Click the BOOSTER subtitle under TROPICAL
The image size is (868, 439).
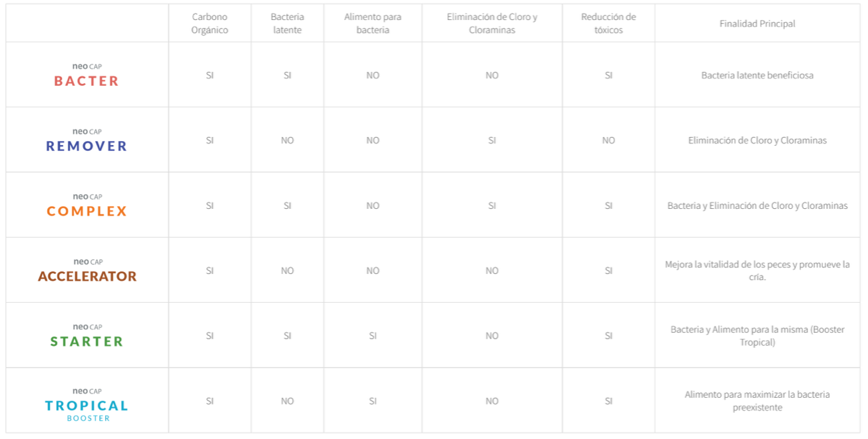click(88, 418)
